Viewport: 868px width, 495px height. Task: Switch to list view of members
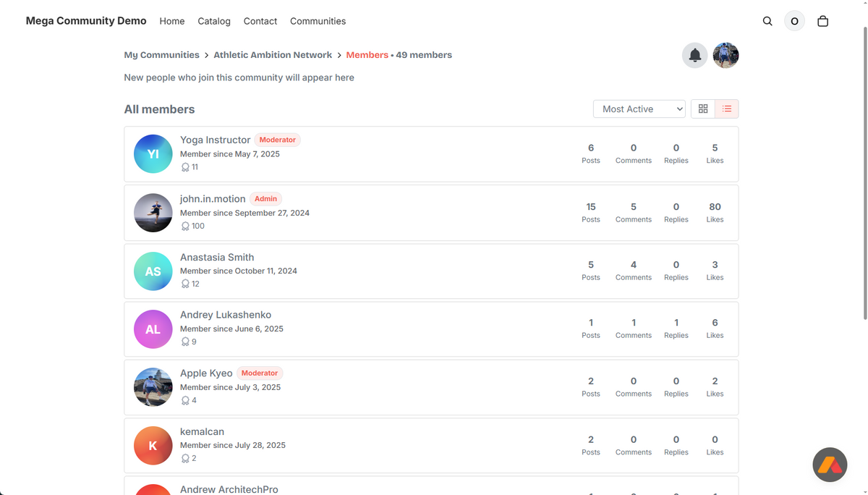[x=727, y=109]
